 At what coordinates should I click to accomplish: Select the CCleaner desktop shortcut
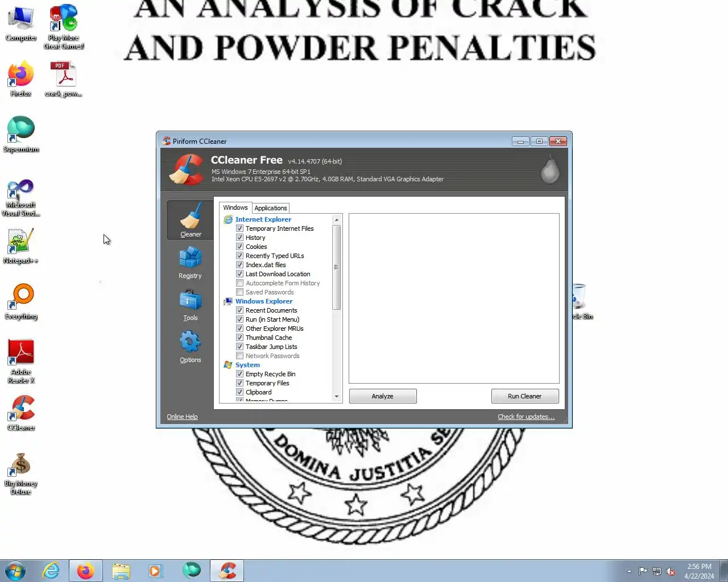coord(21,413)
